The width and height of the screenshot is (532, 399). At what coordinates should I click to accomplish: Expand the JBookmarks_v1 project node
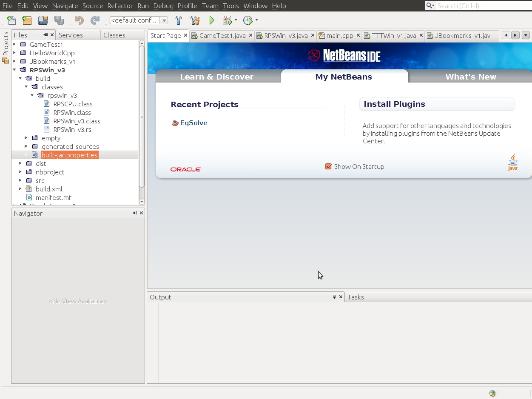click(14, 61)
